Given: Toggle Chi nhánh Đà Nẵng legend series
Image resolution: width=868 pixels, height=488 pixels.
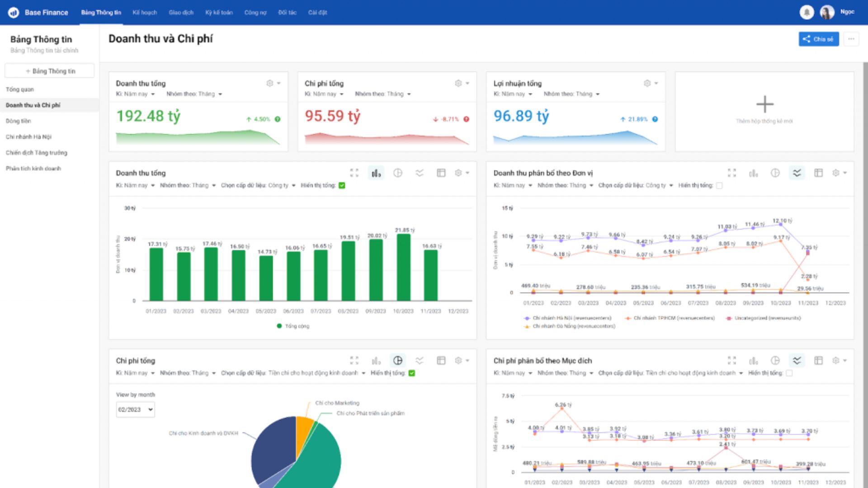Looking at the screenshot, I should [x=570, y=326].
